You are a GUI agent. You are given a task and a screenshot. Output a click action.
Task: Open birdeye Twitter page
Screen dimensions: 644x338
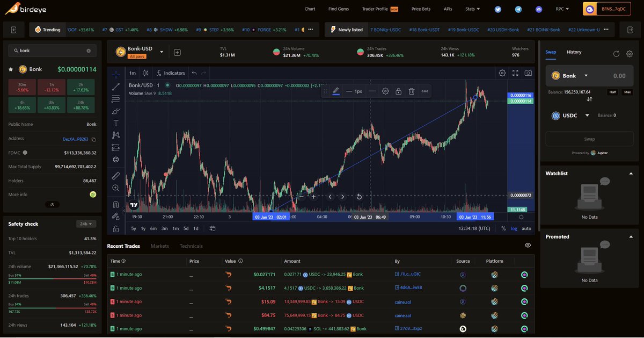pyautogui.click(x=497, y=9)
